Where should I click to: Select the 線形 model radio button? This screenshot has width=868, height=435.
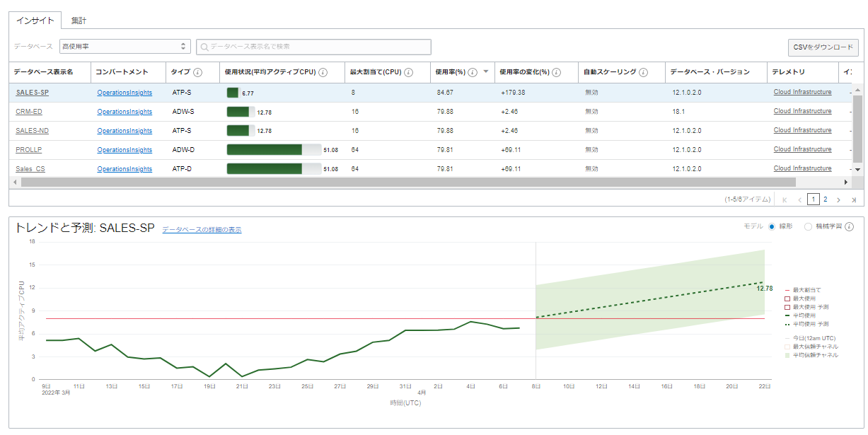click(x=772, y=226)
